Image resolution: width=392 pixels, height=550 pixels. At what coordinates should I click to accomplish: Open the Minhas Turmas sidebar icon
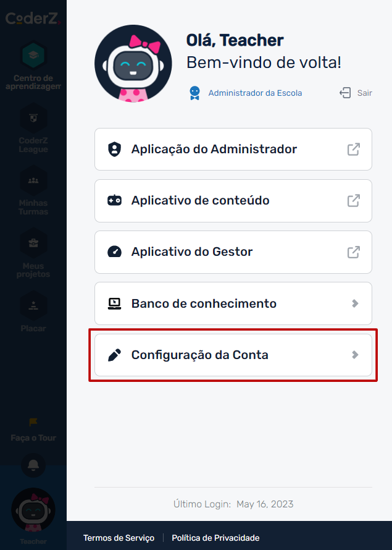click(x=33, y=180)
